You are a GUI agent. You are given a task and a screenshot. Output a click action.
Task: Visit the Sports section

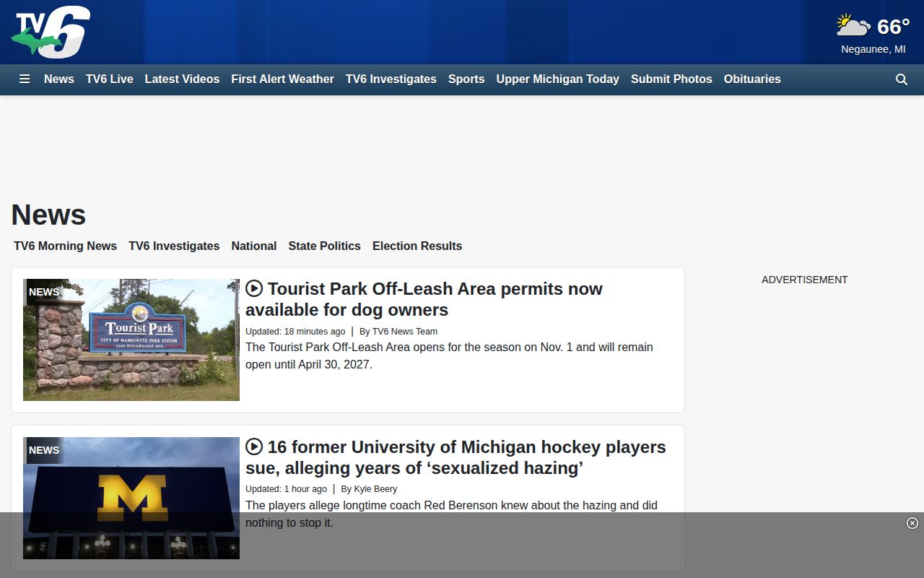[466, 79]
